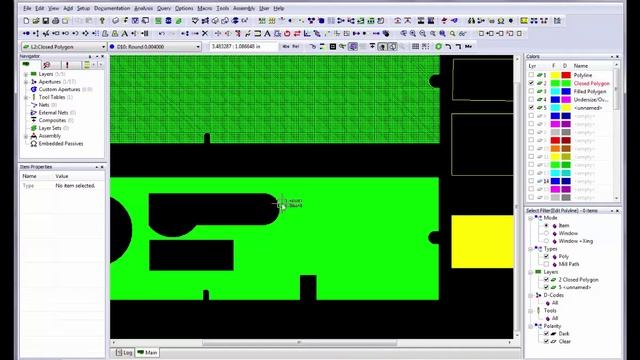Click the green circle redraw icon
640x360 pixels.
[x=438, y=47]
